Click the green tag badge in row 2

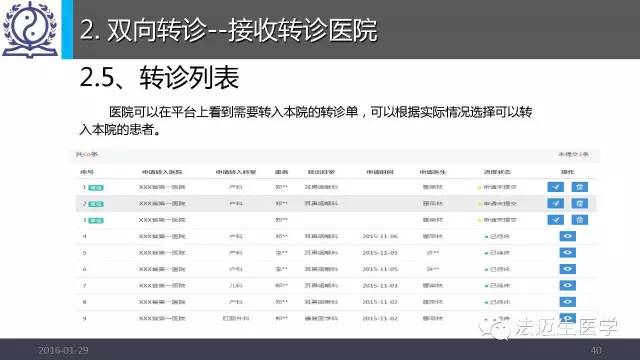coord(96,204)
